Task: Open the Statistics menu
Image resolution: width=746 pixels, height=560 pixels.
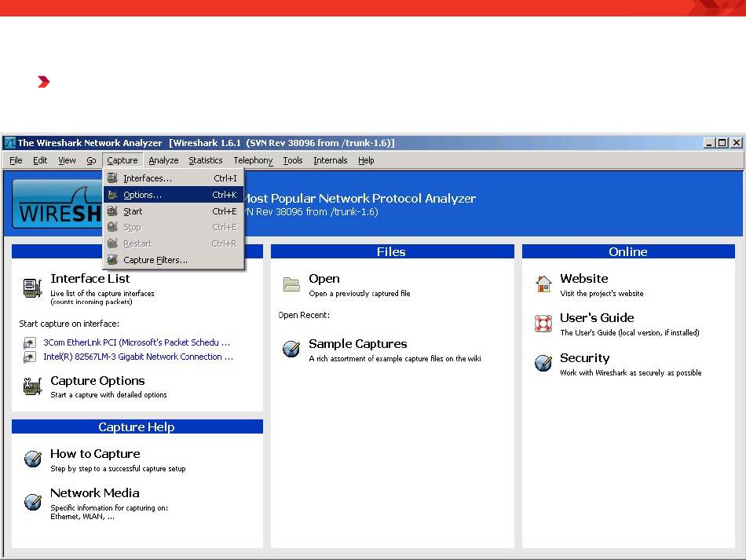Action: point(206,160)
